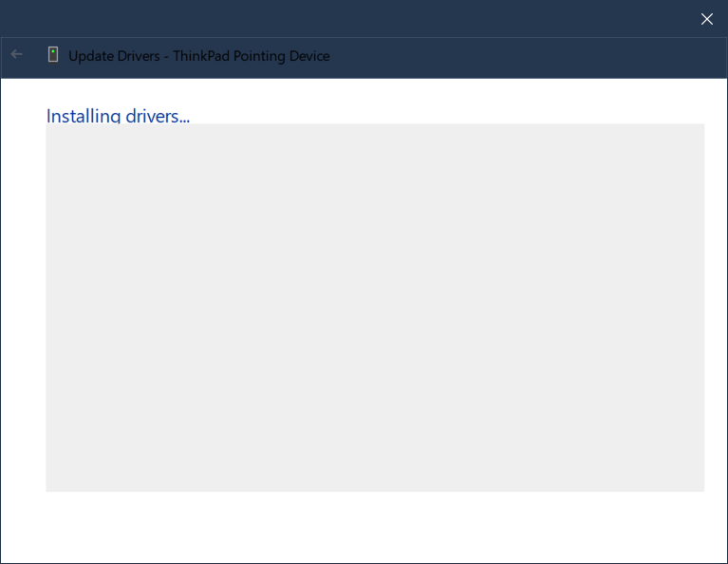Viewport: 728px width, 564px height.
Task: Click the word "Device" in the header title
Action: coord(309,56)
